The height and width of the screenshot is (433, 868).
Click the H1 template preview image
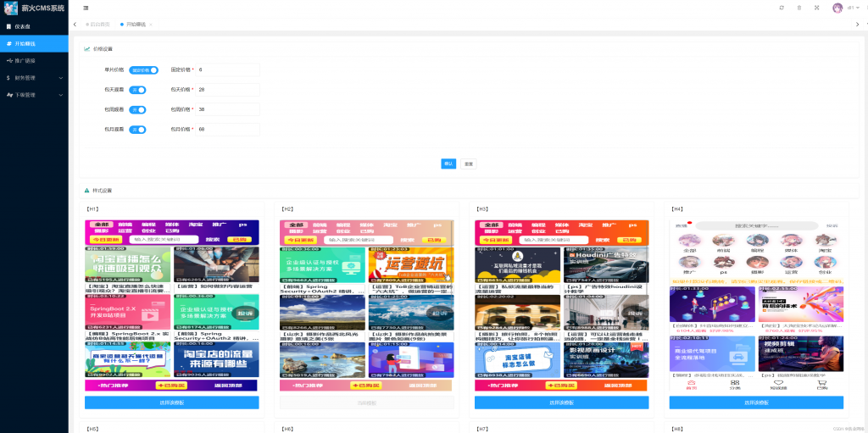[x=171, y=306]
